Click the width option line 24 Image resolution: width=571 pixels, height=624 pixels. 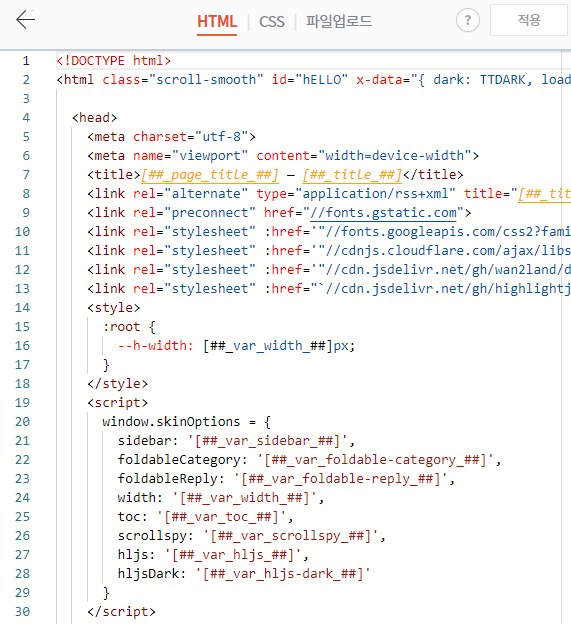221,498
